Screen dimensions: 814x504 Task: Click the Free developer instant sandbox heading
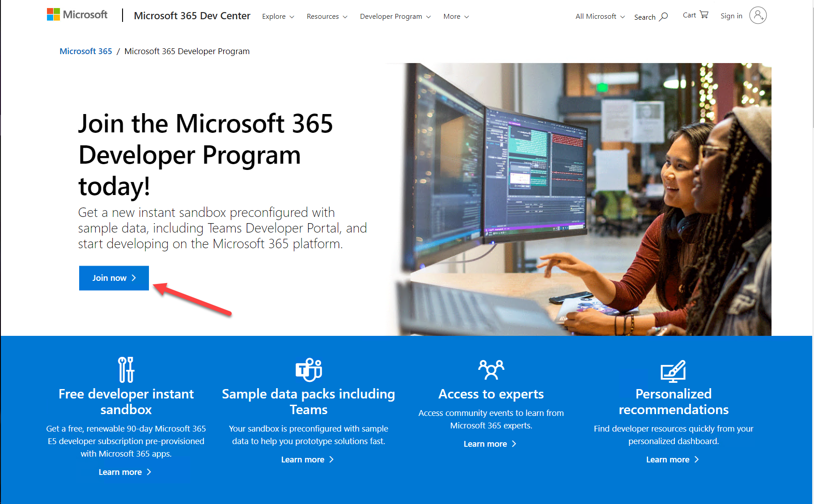126,402
